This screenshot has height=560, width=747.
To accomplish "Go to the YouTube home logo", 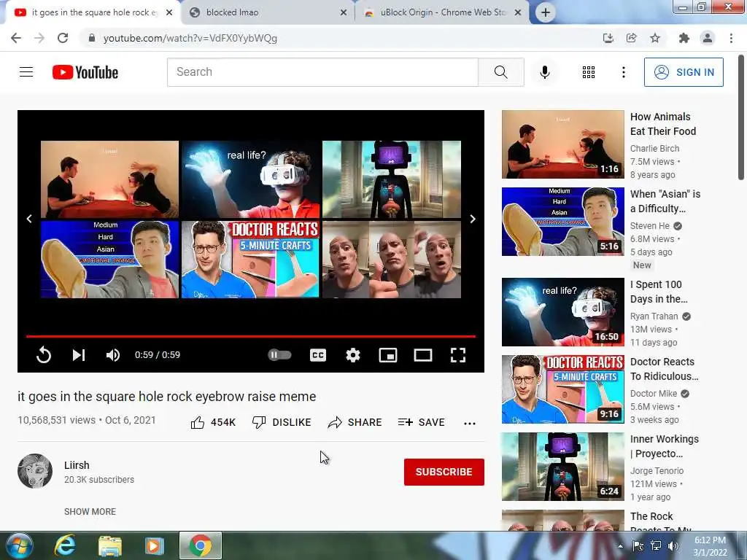I will pos(85,72).
